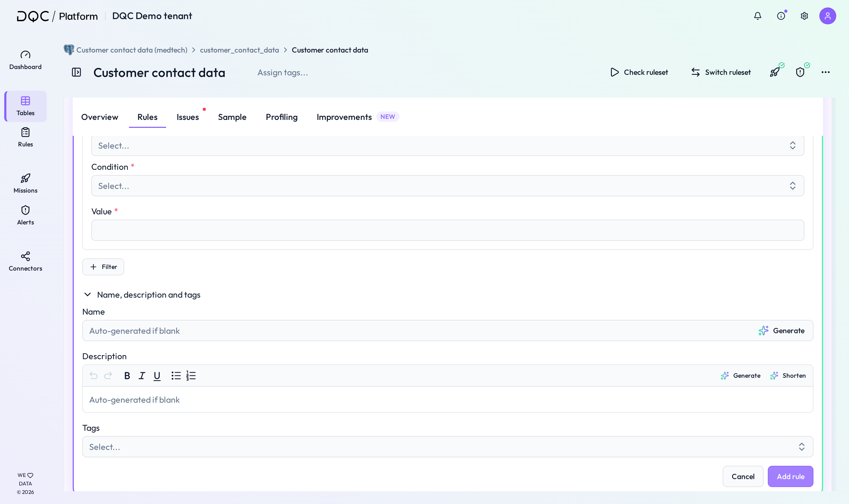Toggle italic formatting in description

pos(142,376)
